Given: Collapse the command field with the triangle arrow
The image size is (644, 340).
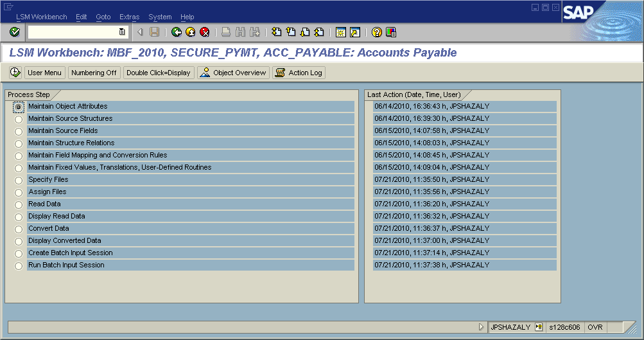Looking at the screenshot, I should coord(140,32).
